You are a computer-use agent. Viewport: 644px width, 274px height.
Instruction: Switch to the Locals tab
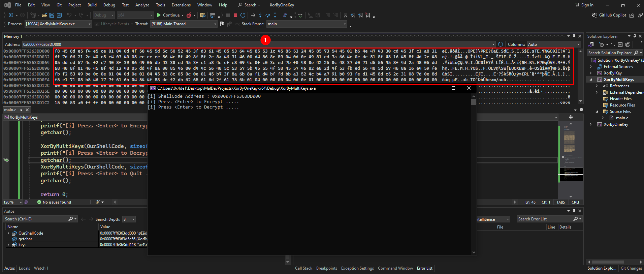[24, 268]
